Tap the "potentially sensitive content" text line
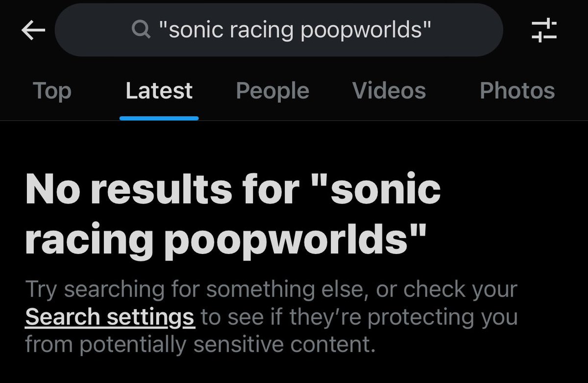The width and height of the screenshot is (588, 383). [200, 345]
